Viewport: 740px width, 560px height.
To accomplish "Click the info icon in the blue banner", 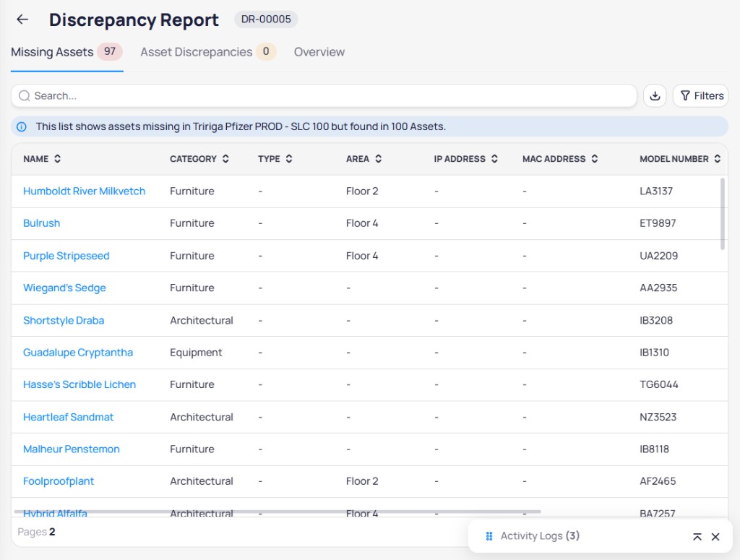I will point(22,127).
